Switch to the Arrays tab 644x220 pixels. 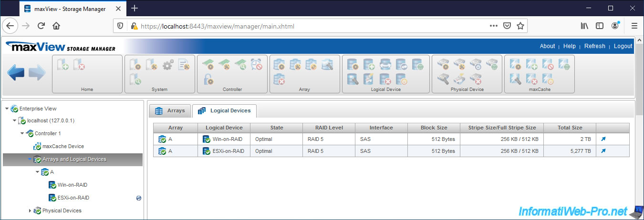[x=170, y=110]
